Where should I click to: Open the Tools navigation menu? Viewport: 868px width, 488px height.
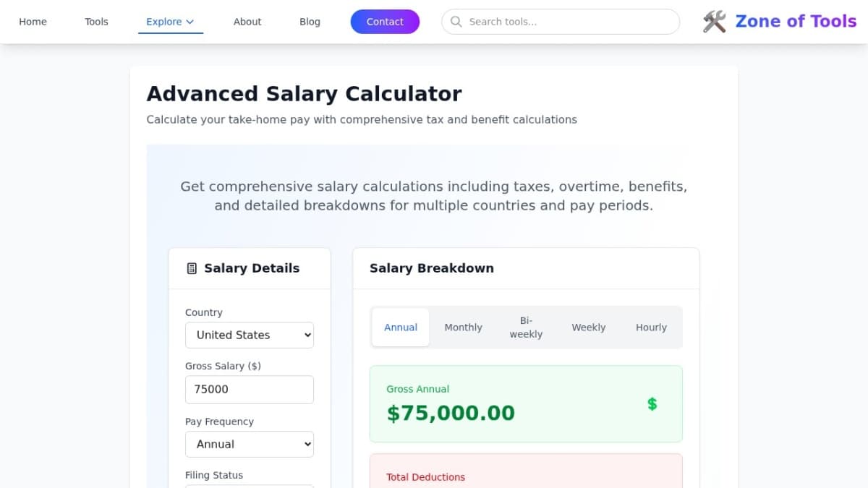96,22
